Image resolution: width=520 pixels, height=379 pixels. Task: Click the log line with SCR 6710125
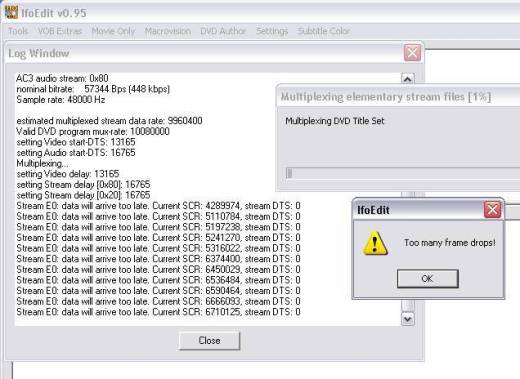click(x=158, y=312)
